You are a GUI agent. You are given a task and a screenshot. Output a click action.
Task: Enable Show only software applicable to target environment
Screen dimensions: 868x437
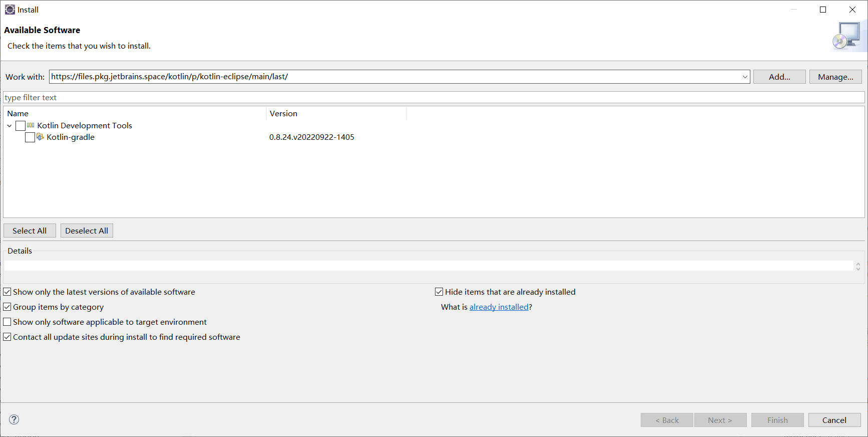point(7,322)
